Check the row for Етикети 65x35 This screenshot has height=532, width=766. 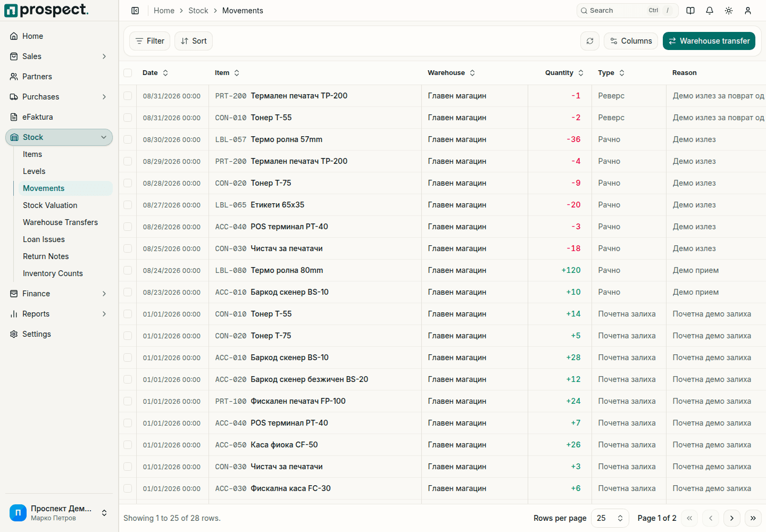(x=128, y=205)
